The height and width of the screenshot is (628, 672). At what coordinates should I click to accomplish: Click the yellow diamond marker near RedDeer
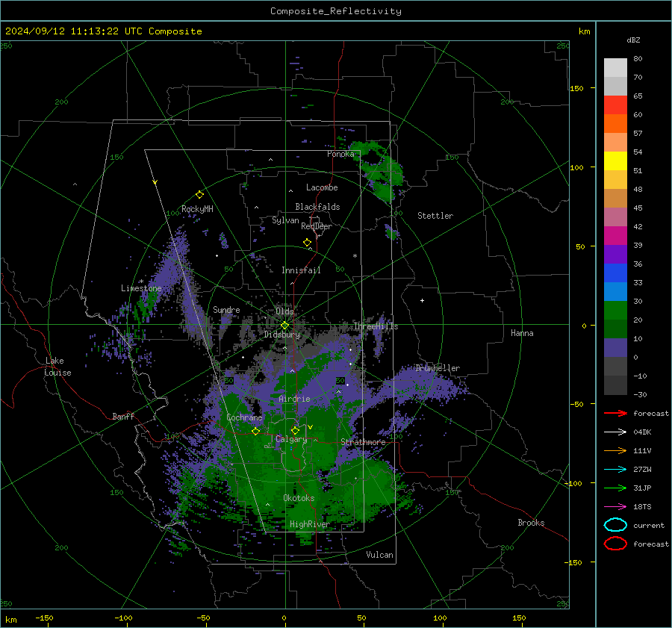tap(308, 243)
